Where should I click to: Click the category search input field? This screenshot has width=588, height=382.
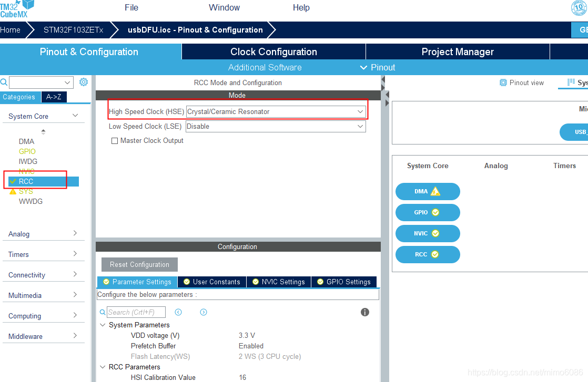(37, 82)
